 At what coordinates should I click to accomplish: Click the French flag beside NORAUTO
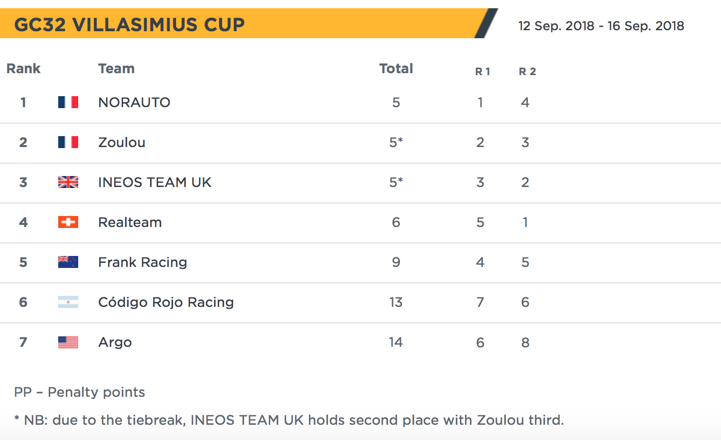[68, 102]
